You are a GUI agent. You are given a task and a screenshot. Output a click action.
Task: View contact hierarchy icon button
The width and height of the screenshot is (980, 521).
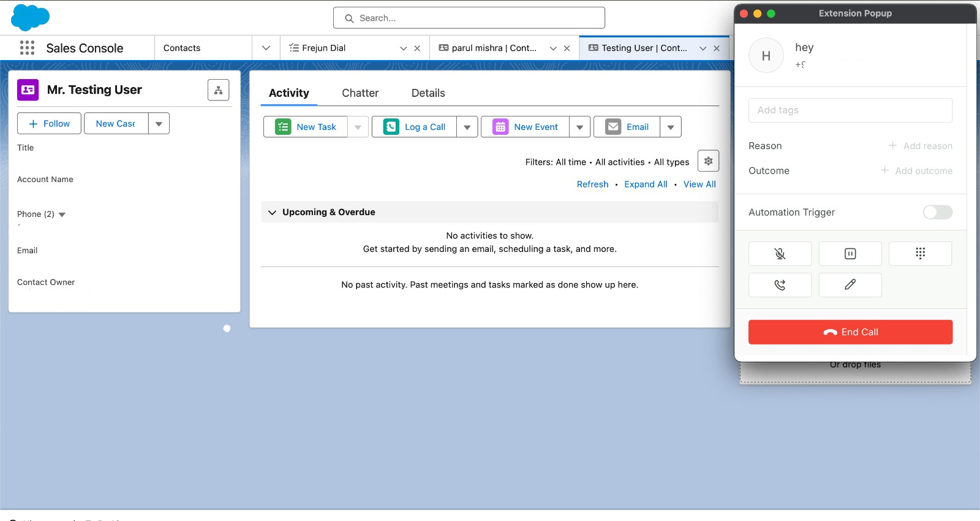click(x=218, y=90)
